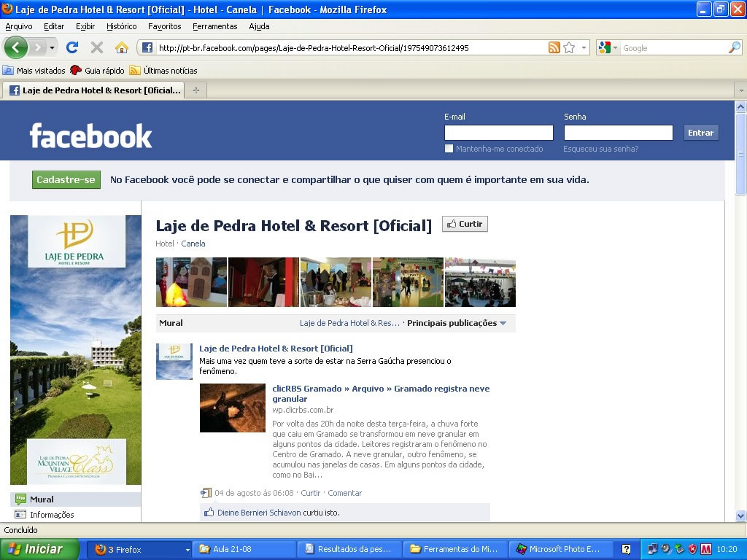This screenshot has width=747, height=560.
Task: Open the Mais visitados bookmark folder
Action: [x=34, y=71]
